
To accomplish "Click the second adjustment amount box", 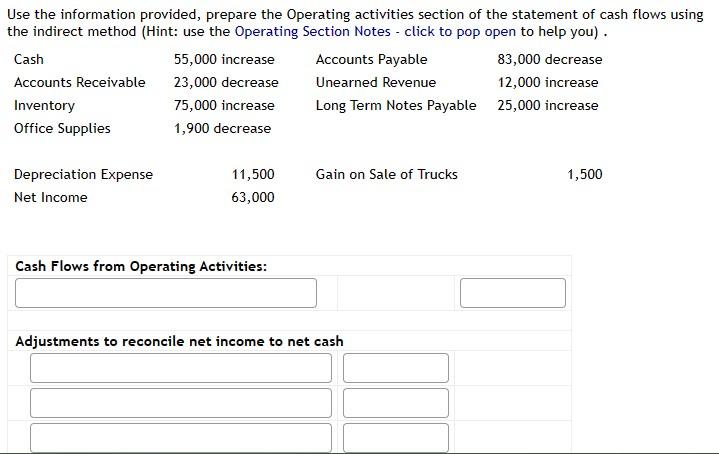I will coord(396,403).
